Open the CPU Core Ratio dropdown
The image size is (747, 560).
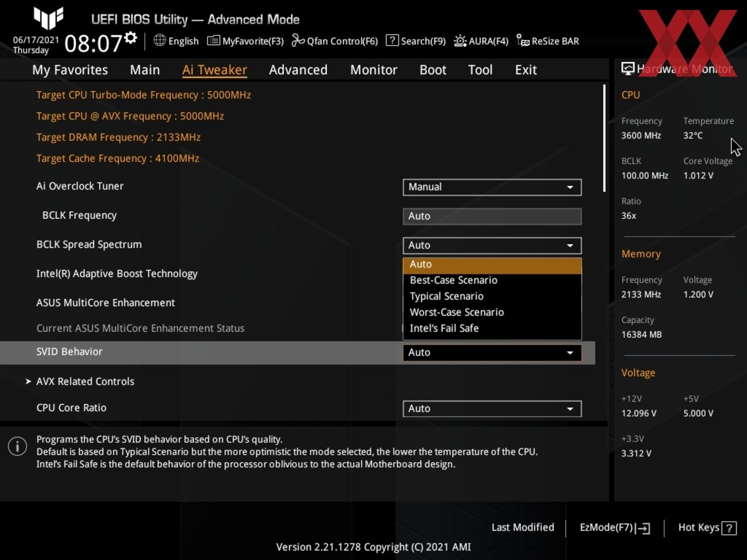click(492, 408)
